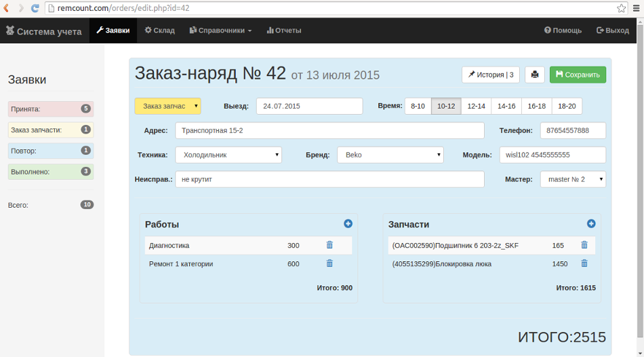Save the order with Сохранить button
Image resolution: width=644 pixels, height=357 pixels.
click(578, 75)
